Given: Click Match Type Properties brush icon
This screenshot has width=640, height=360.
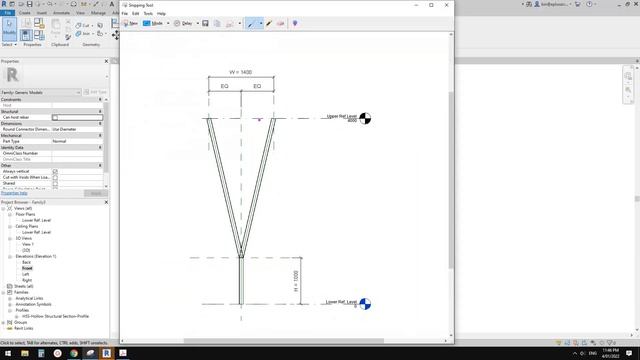Looking at the screenshot, I should (68, 37).
